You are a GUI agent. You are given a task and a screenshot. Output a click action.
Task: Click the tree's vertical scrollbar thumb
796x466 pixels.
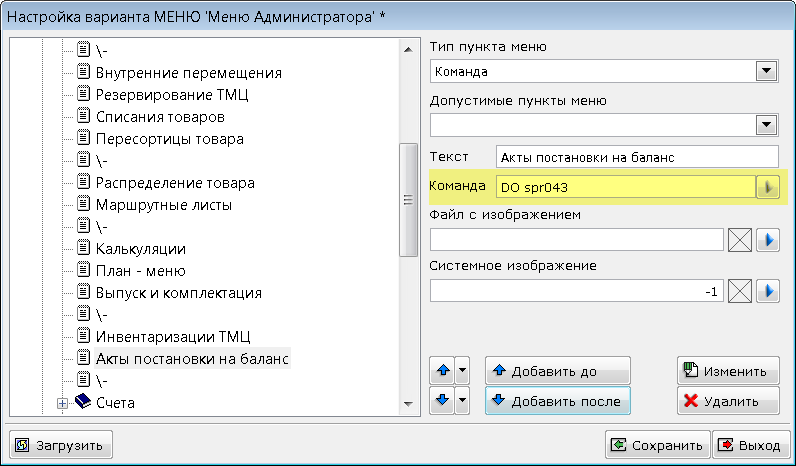coord(408,200)
